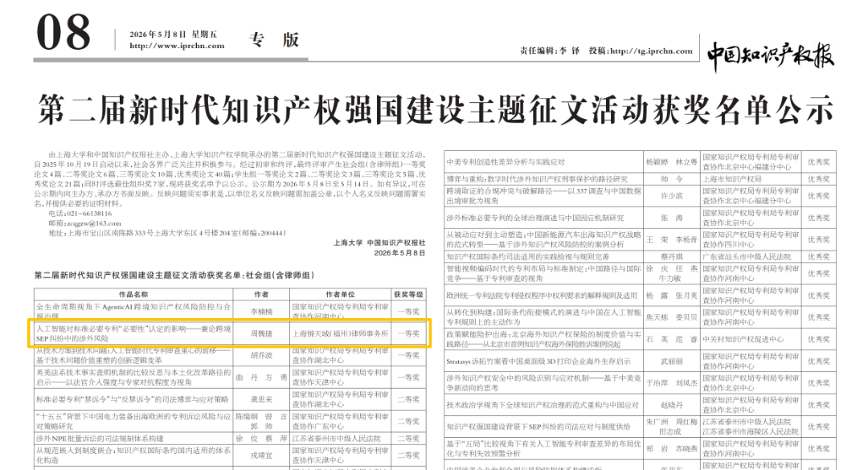The width and height of the screenshot is (868, 470).
Task: Click the title starting "全生命周期视角下 AgenticAI"
Action: (x=133, y=311)
